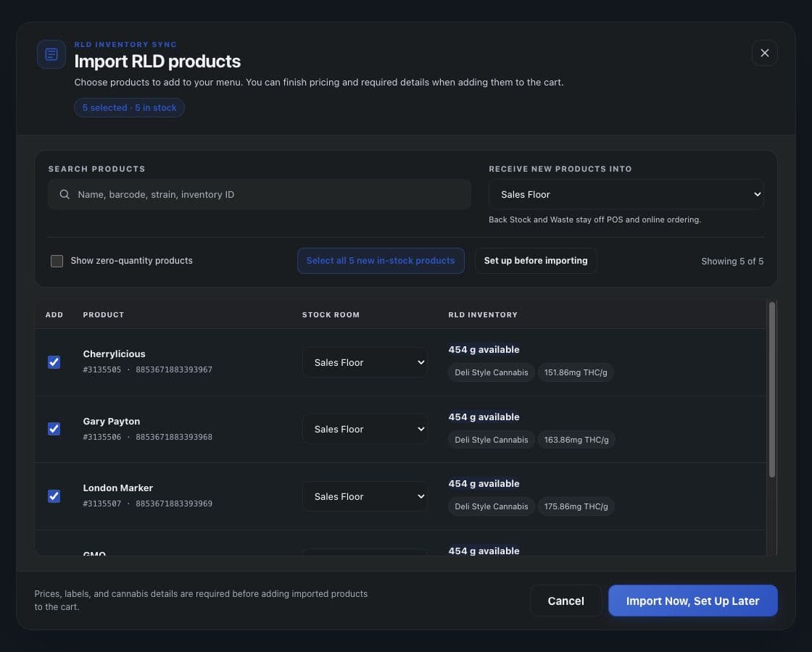This screenshot has width=812, height=652.
Task: Uncheck the London Marker add checkbox
Action: (x=54, y=496)
